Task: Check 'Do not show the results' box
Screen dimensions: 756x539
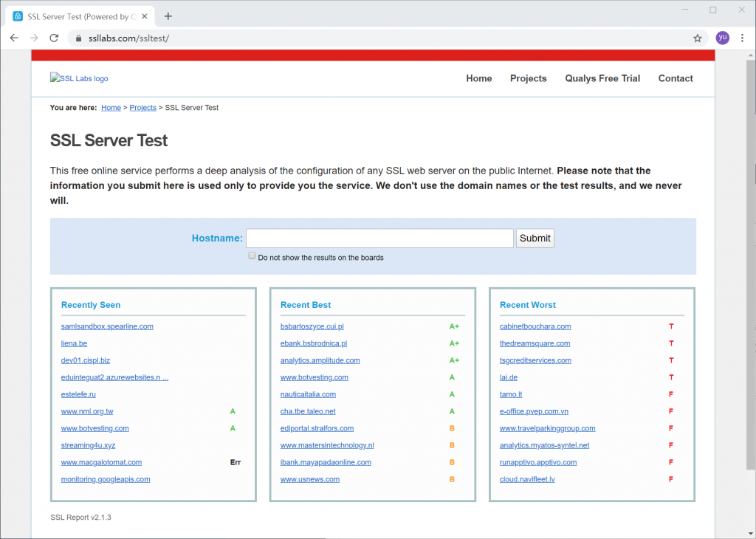Action: (x=252, y=256)
